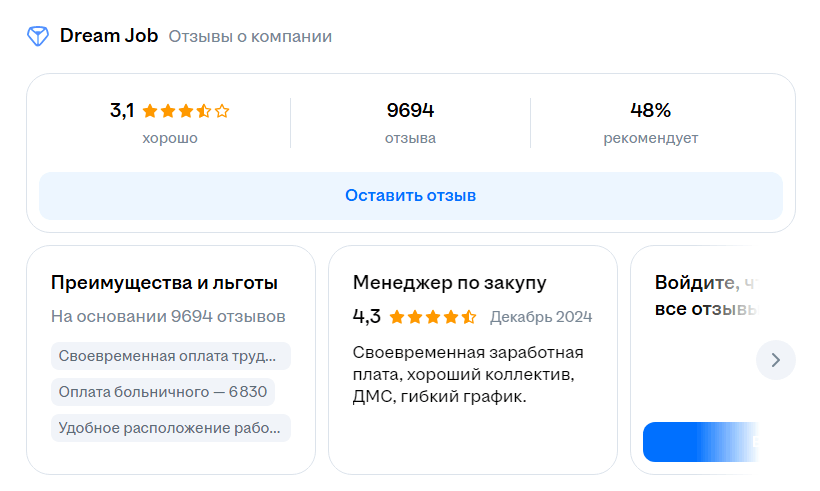Select the Удобное расположение работы tag
Image resolution: width=820 pixels, height=491 pixels.
[x=170, y=428]
